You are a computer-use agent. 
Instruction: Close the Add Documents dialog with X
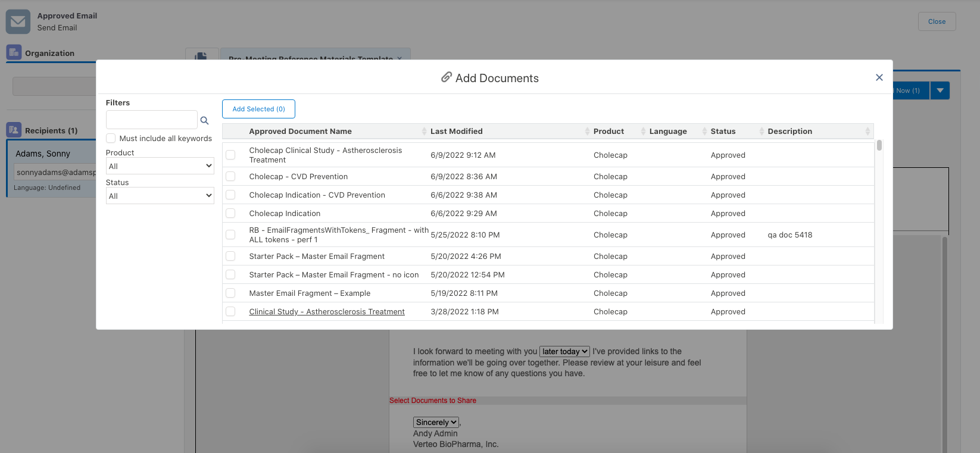(x=879, y=77)
